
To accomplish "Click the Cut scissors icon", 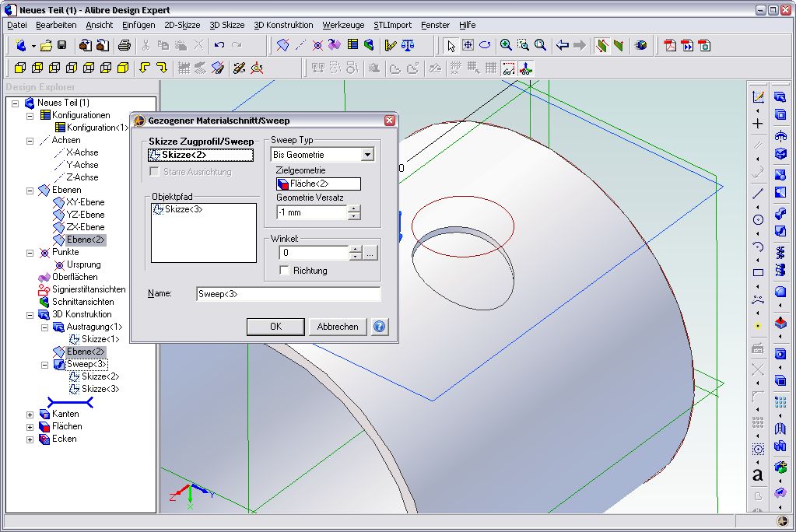I will (x=146, y=46).
